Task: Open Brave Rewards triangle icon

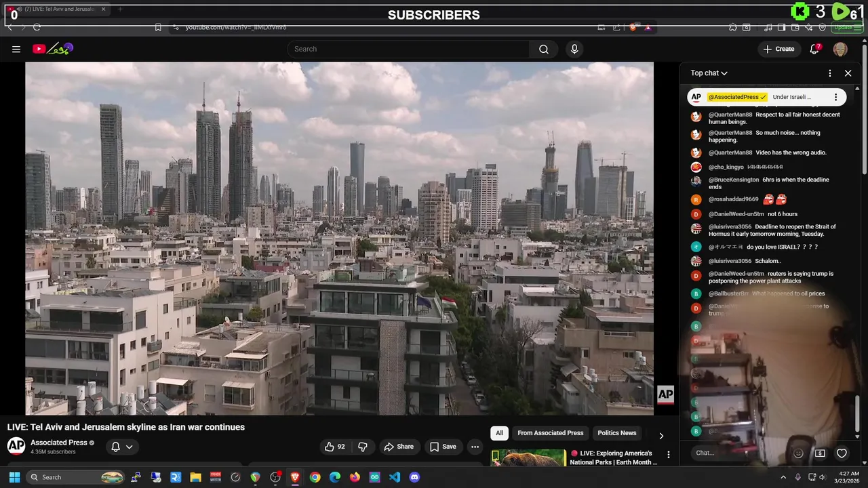Action: tap(648, 27)
